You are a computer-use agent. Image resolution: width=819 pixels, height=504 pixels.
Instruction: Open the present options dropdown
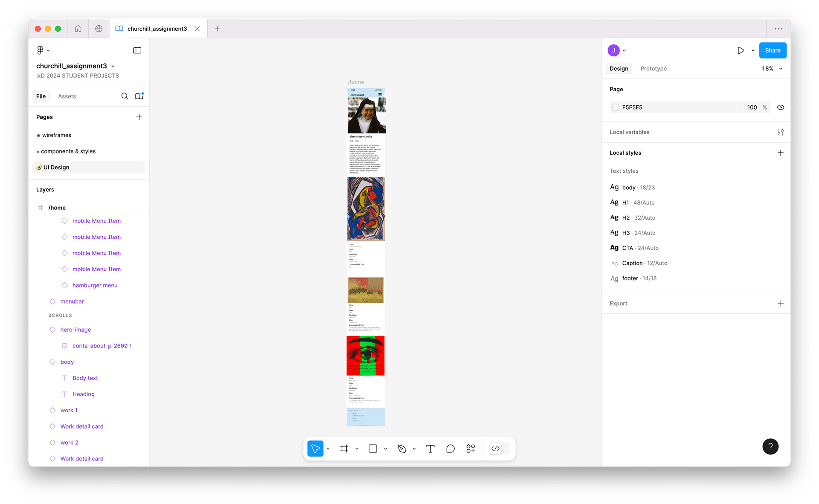[x=753, y=50]
